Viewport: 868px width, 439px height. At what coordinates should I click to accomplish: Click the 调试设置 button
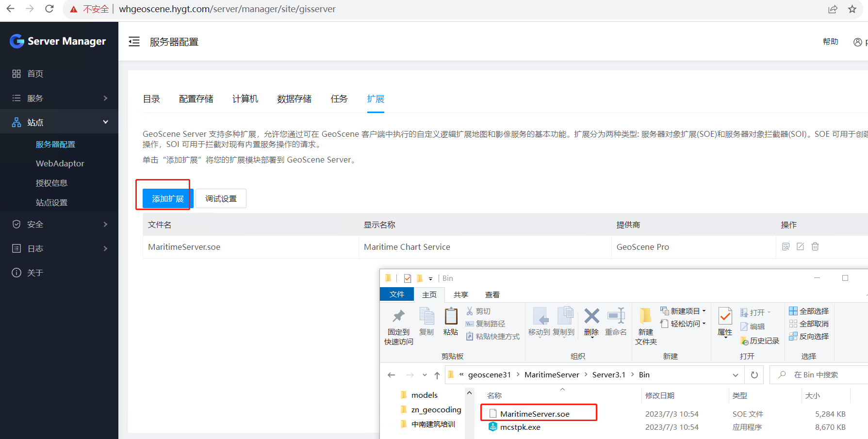pyautogui.click(x=221, y=198)
